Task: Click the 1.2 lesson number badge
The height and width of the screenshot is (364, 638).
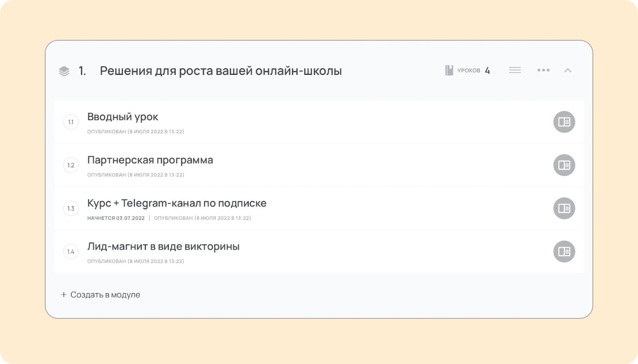Action: [x=71, y=165]
